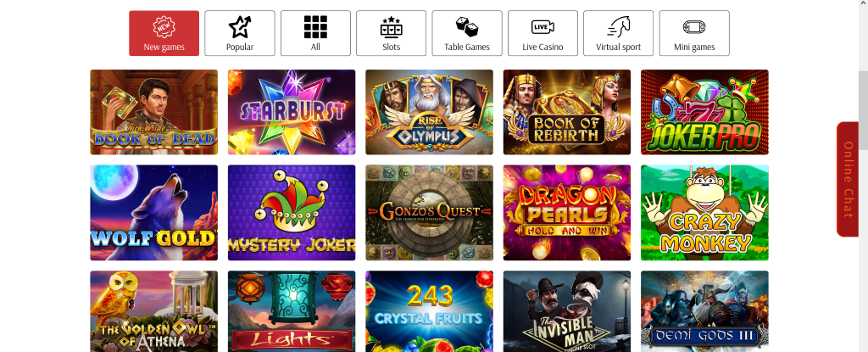868x352 pixels.
Task: Choose the Slots machine icon category
Action: [x=391, y=26]
